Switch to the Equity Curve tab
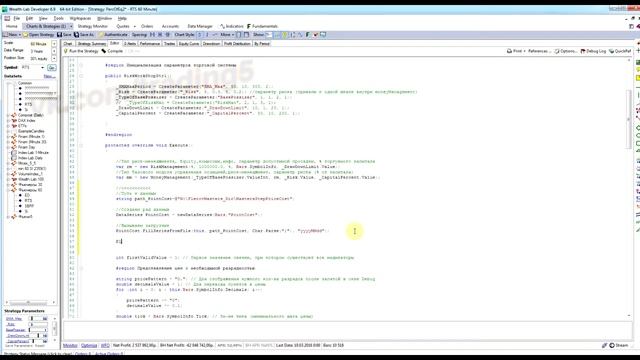Screen dimensions: 640x360 [189, 43]
